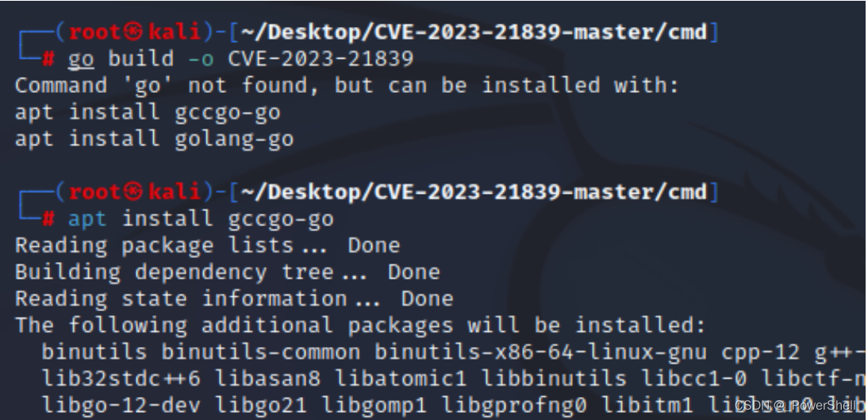This screenshot has width=868, height=420.
Task: Click 'gccgo-go' in the typed apt command
Action: (281, 219)
